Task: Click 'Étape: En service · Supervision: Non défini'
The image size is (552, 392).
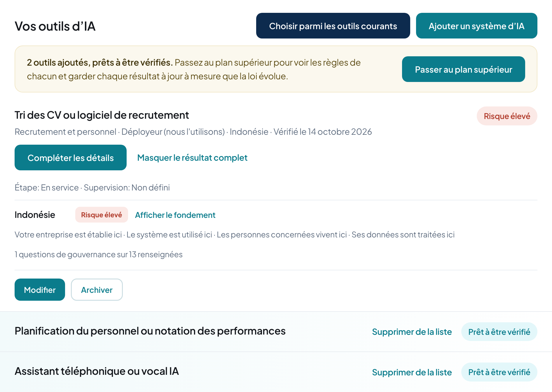Action: pos(92,187)
